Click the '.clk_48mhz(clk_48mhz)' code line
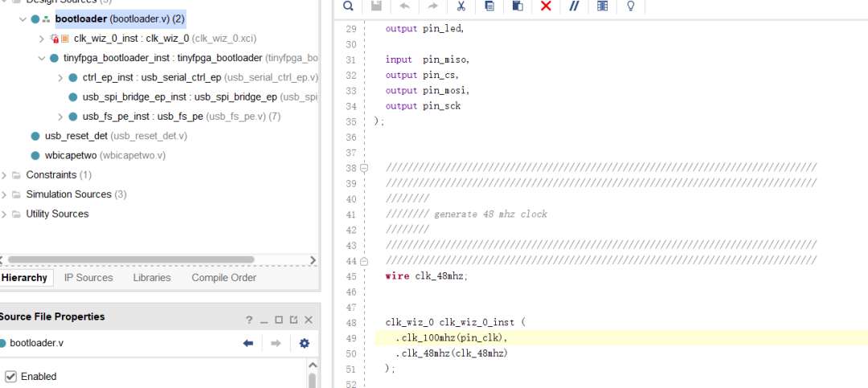This screenshot has width=868, height=388. pos(451,353)
